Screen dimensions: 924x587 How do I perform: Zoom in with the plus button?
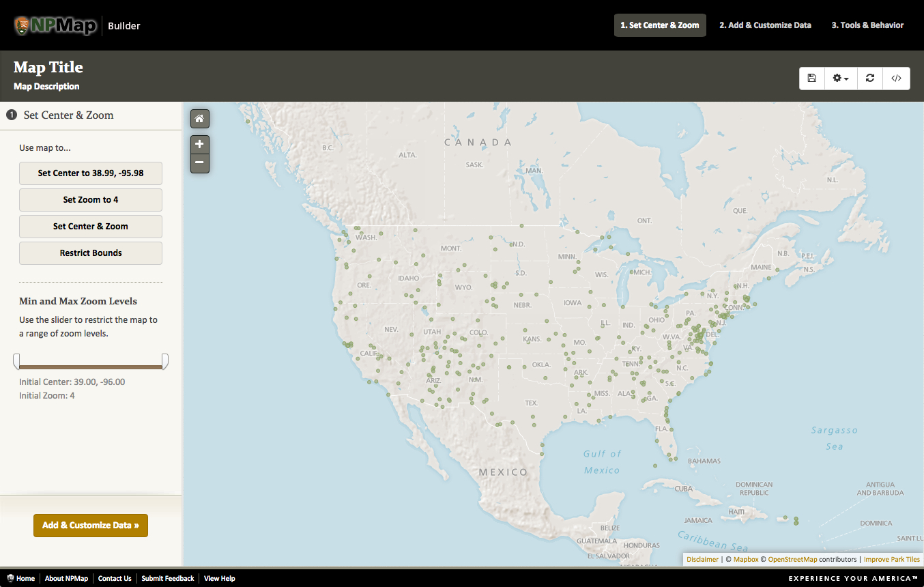click(199, 144)
